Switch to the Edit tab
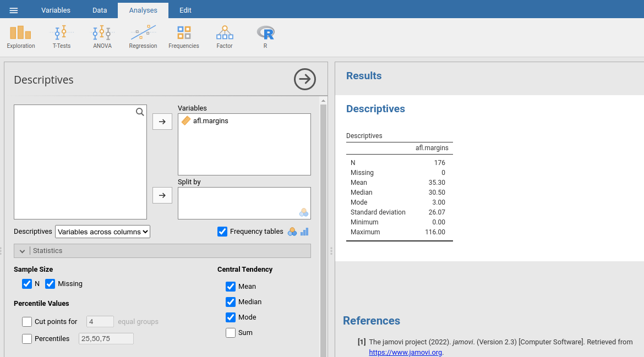Image resolution: width=644 pixels, height=357 pixels. coord(185,10)
